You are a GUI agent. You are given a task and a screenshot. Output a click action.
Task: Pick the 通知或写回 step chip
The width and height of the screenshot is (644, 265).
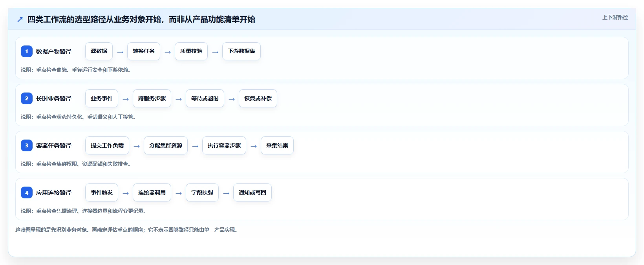252,192
